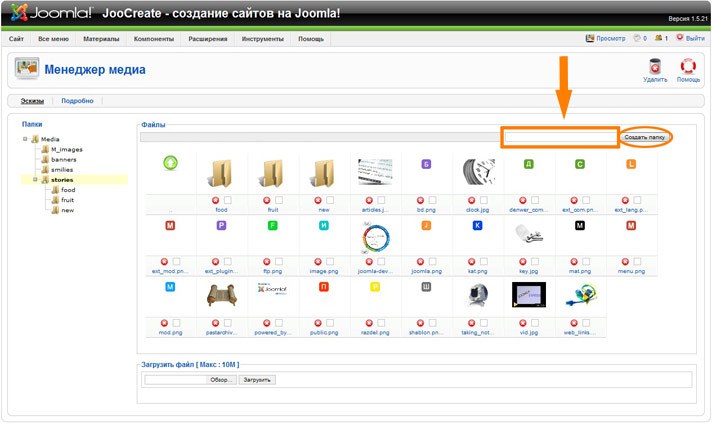
Task: Switch to the Подробно view tab
Action: (77, 101)
